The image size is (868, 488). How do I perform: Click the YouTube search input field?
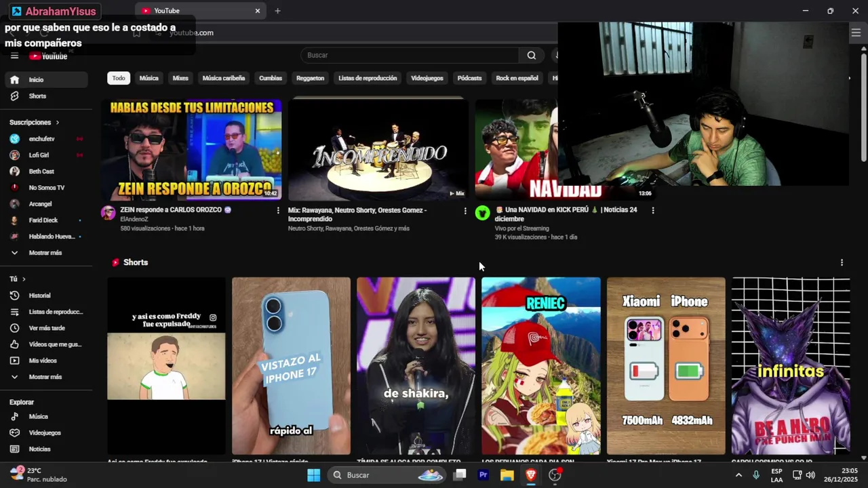click(410, 56)
